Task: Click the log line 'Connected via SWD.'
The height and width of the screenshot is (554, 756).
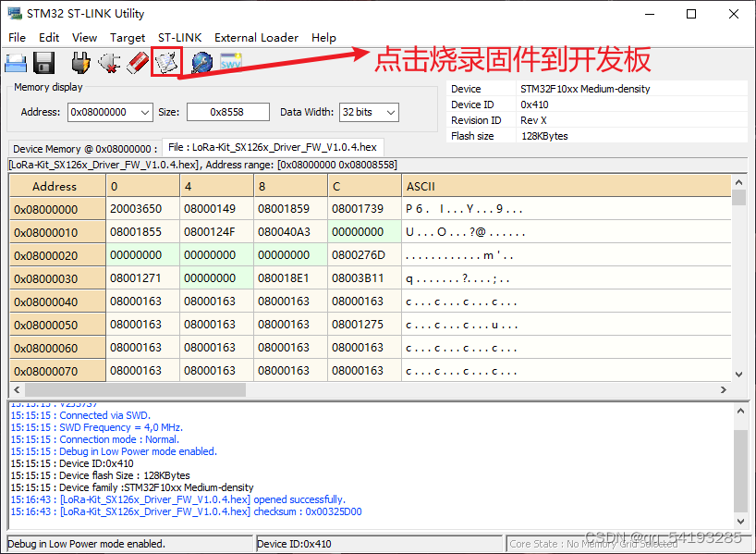Action: click(x=80, y=415)
